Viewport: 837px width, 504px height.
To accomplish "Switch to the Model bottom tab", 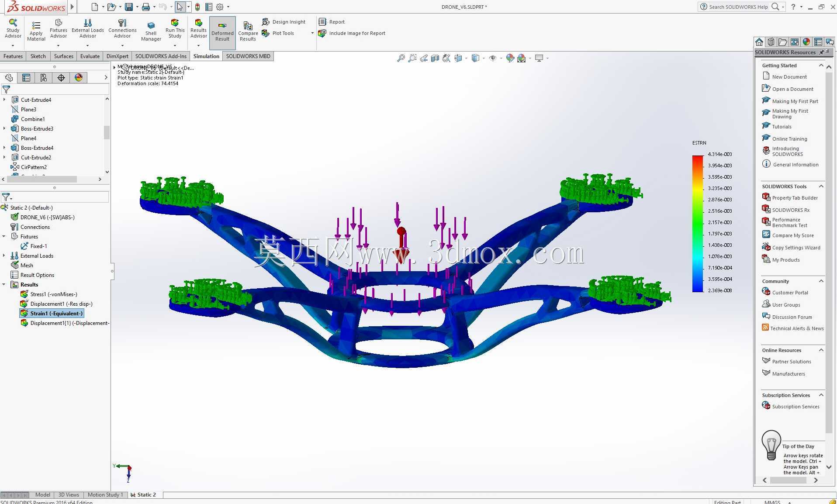I will pos(42,495).
